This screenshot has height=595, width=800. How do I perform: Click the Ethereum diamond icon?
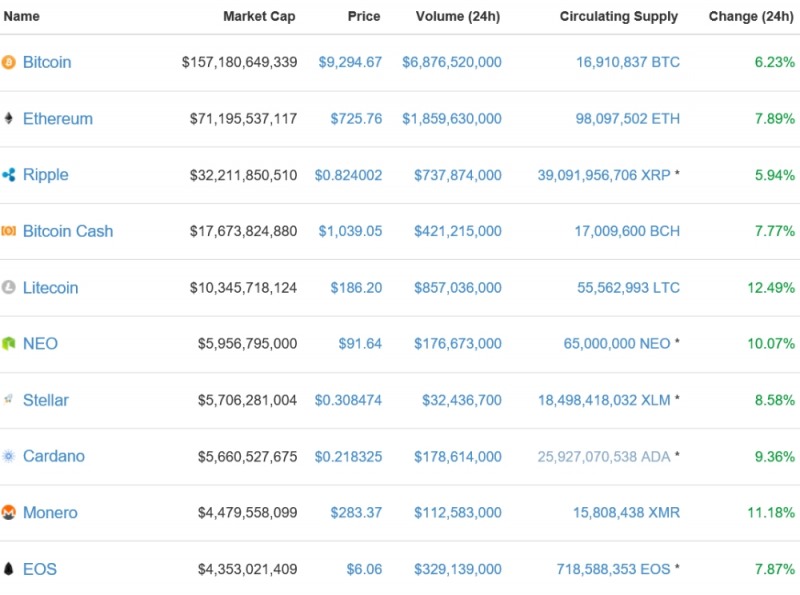pyautogui.click(x=9, y=118)
